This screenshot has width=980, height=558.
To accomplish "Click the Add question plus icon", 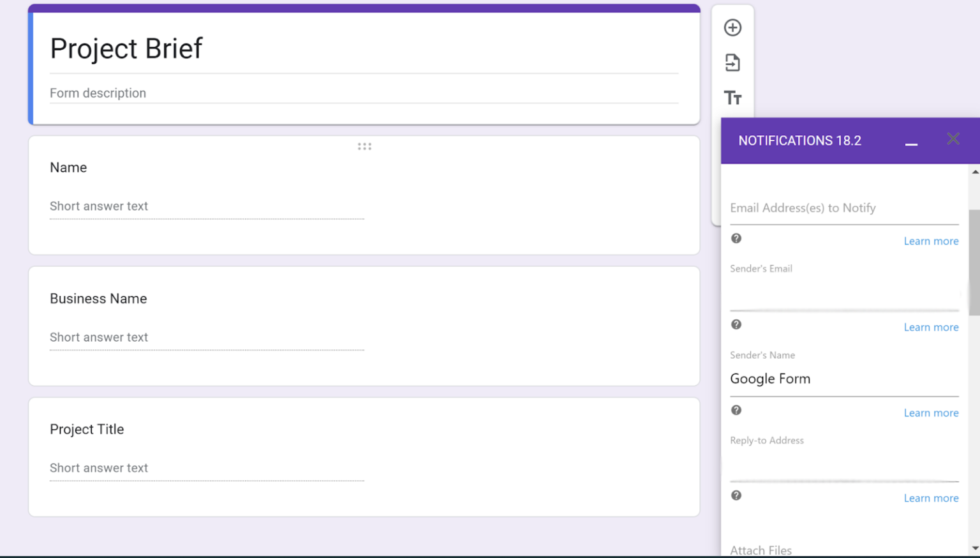I will pyautogui.click(x=732, y=27).
